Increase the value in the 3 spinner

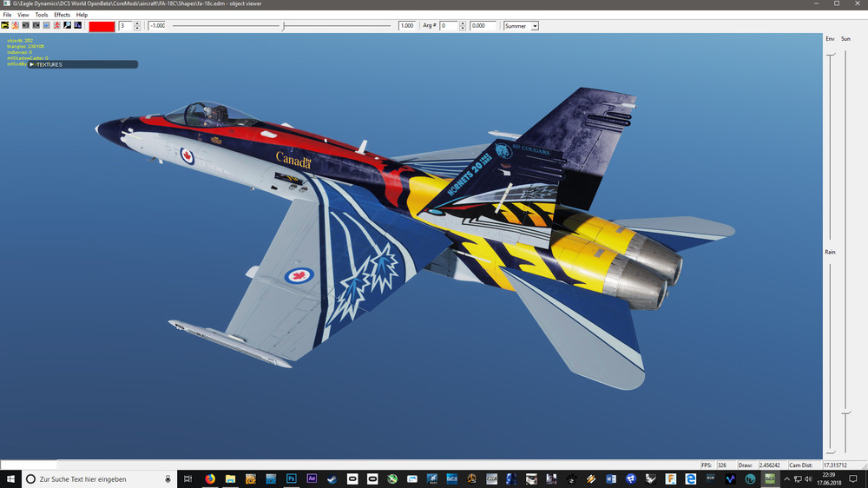pyautogui.click(x=137, y=23)
